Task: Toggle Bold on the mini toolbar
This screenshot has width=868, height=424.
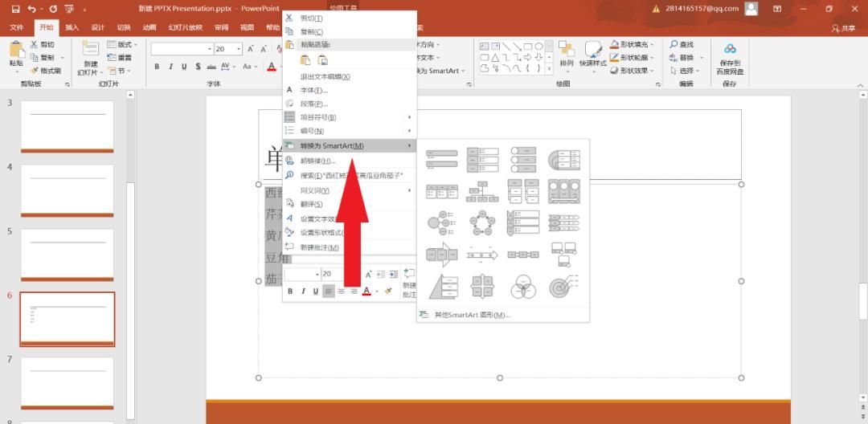Action: coord(290,291)
